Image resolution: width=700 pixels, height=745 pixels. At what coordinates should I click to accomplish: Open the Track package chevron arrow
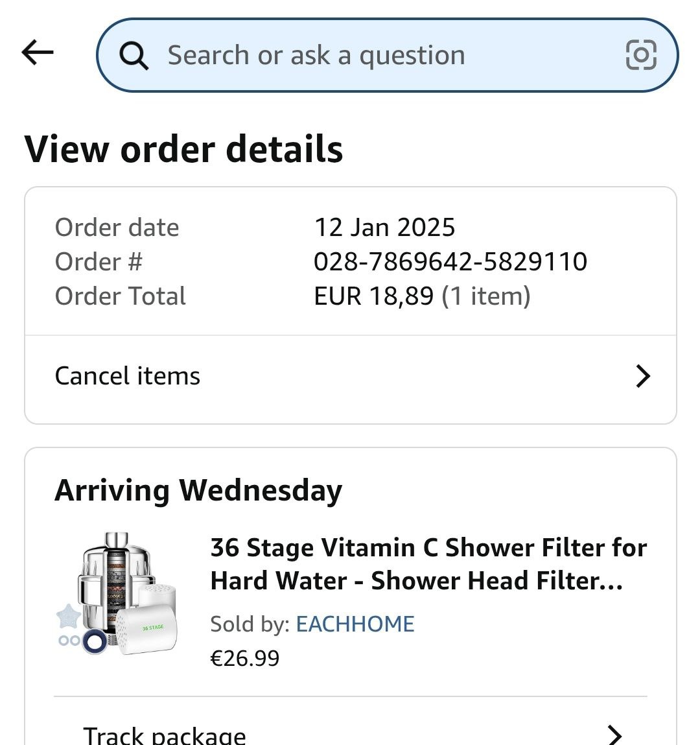(x=614, y=735)
